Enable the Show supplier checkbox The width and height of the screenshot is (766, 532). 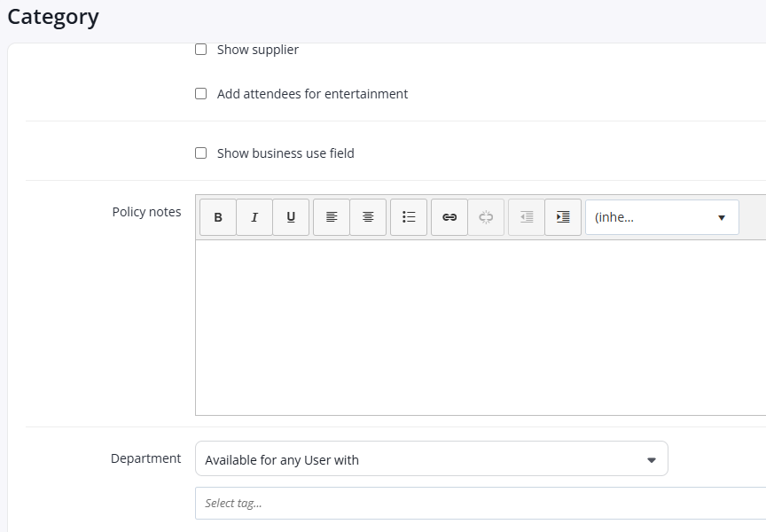coord(200,50)
